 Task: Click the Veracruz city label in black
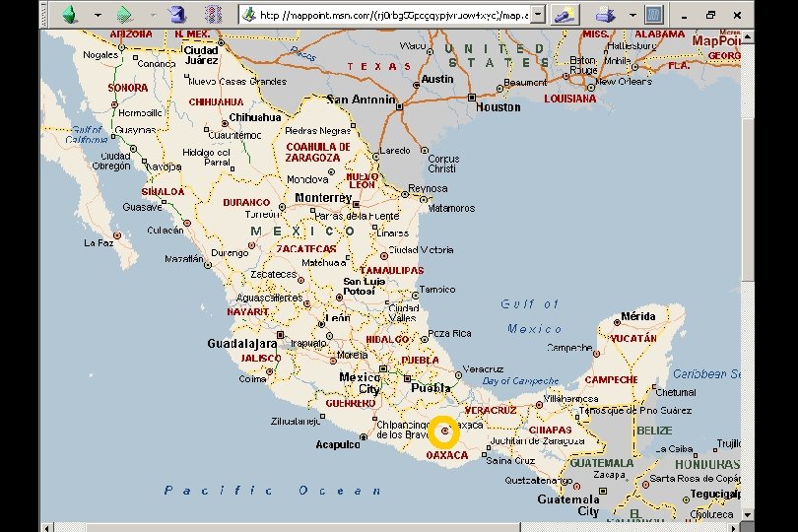pyautogui.click(x=483, y=369)
